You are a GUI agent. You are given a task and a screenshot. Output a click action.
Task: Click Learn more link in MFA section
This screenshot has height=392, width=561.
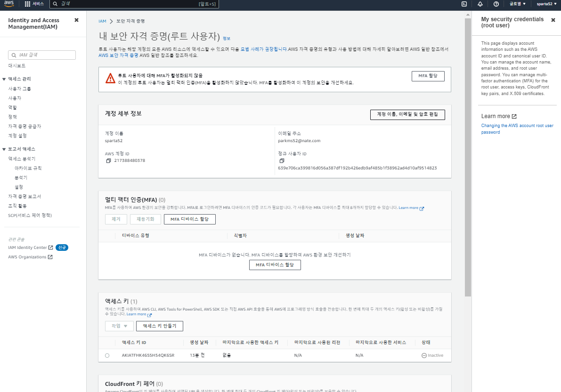(411, 208)
